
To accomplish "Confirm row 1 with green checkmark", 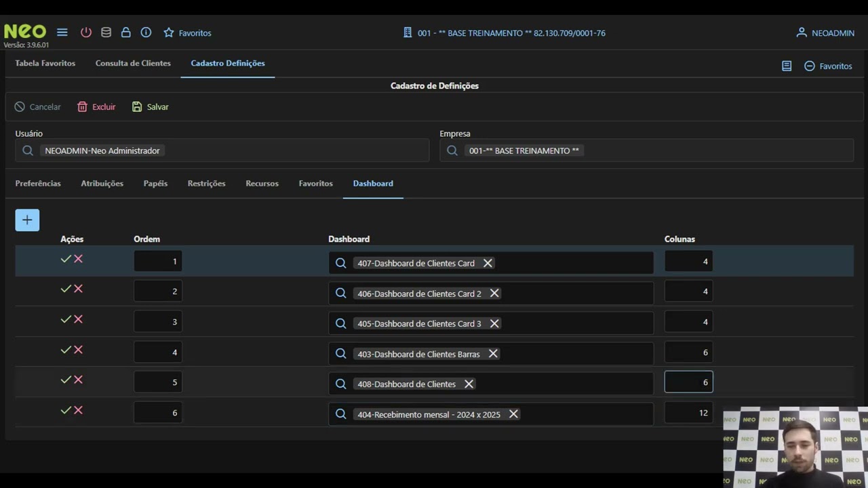I will (x=66, y=259).
